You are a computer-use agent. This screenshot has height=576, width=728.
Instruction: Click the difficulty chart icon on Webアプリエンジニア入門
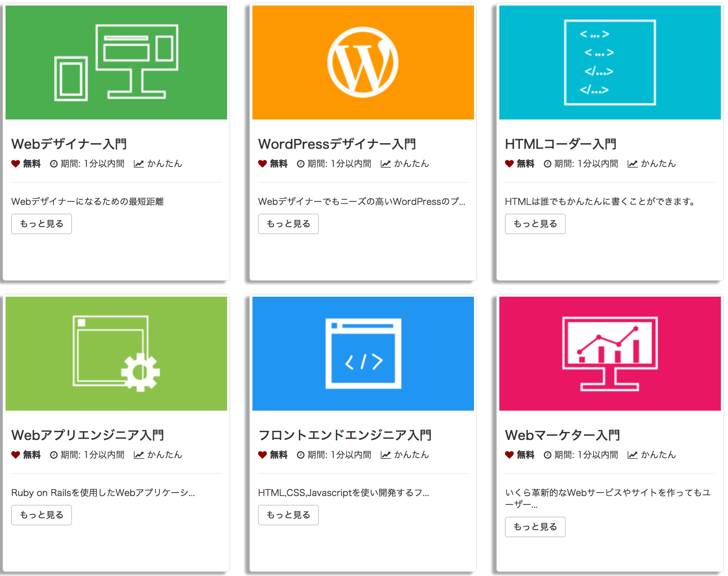tap(139, 455)
